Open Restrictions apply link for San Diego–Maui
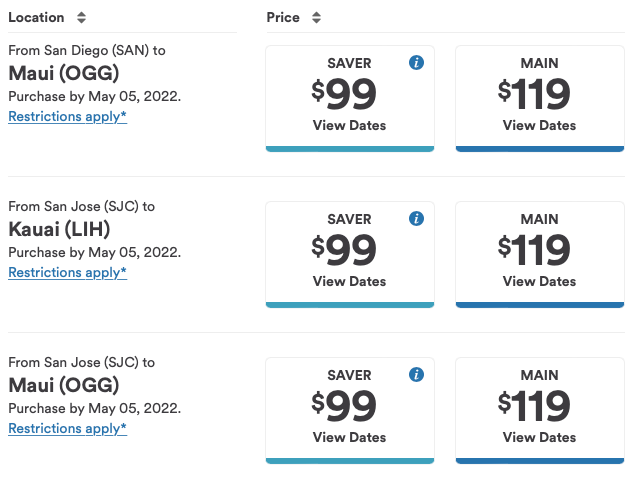This screenshot has width=632, height=487. 67,116
